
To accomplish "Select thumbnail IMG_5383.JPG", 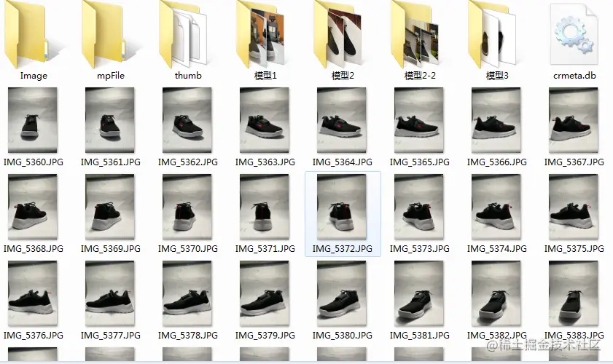I will [574, 293].
